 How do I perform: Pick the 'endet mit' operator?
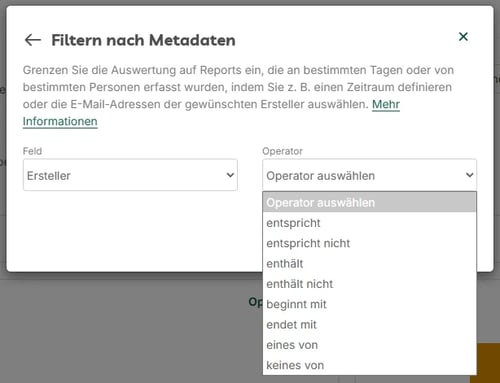[x=369, y=324]
